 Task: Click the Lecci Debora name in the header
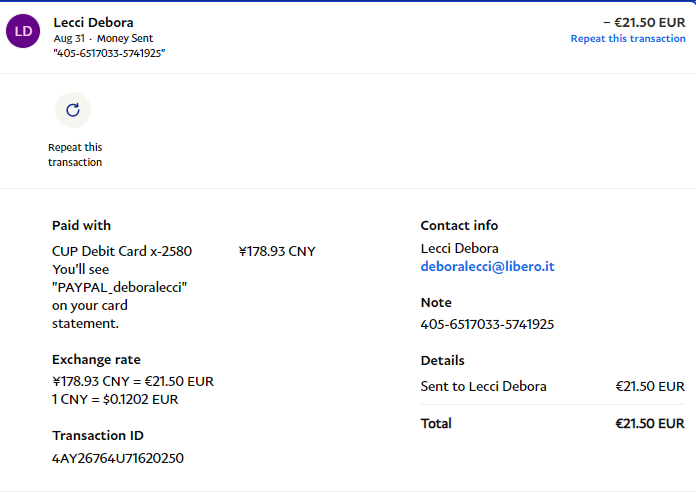tap(93, 22)
